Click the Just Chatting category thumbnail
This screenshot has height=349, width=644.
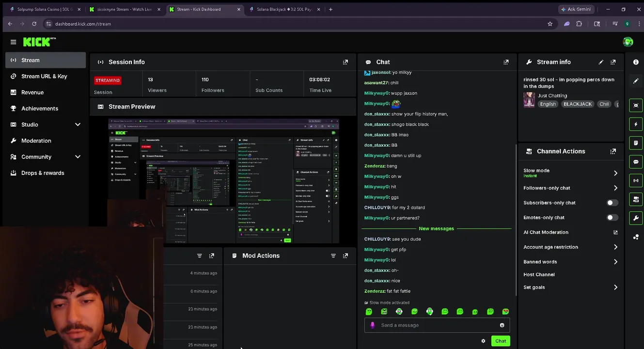click(x=529, y=100)
